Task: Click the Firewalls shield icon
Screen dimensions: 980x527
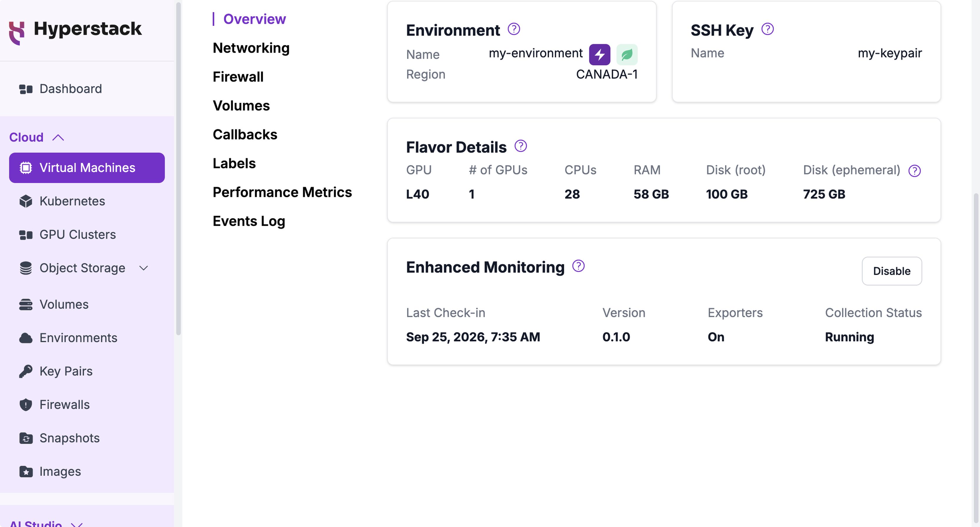Action: [x=26, y=405]
